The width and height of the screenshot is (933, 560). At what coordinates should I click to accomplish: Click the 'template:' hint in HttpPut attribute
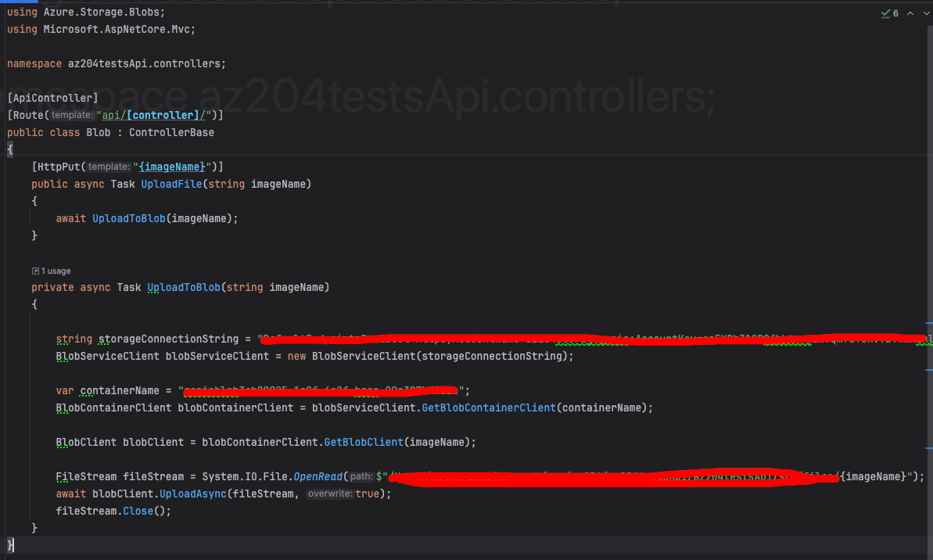tap(109, 167)
